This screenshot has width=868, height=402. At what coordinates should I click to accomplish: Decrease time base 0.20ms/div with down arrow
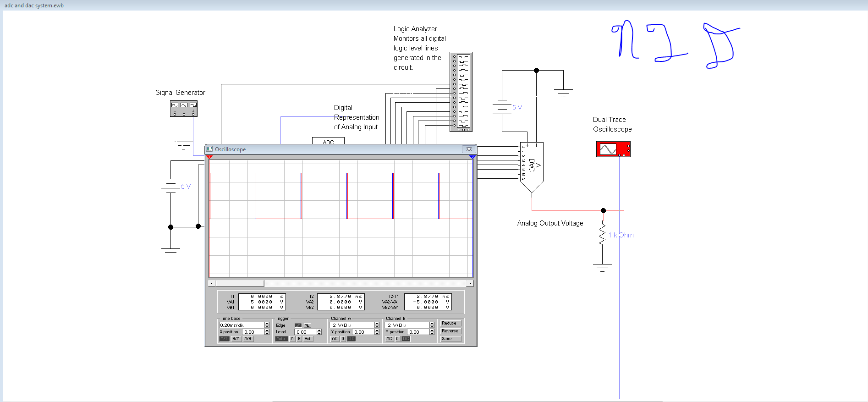(x=267, y=327)
